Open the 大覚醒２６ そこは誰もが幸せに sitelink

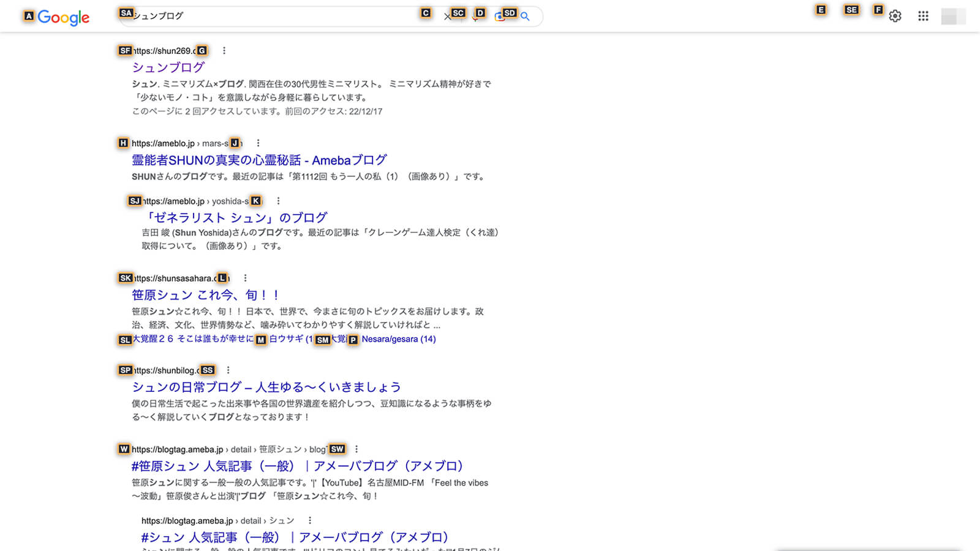193,339
